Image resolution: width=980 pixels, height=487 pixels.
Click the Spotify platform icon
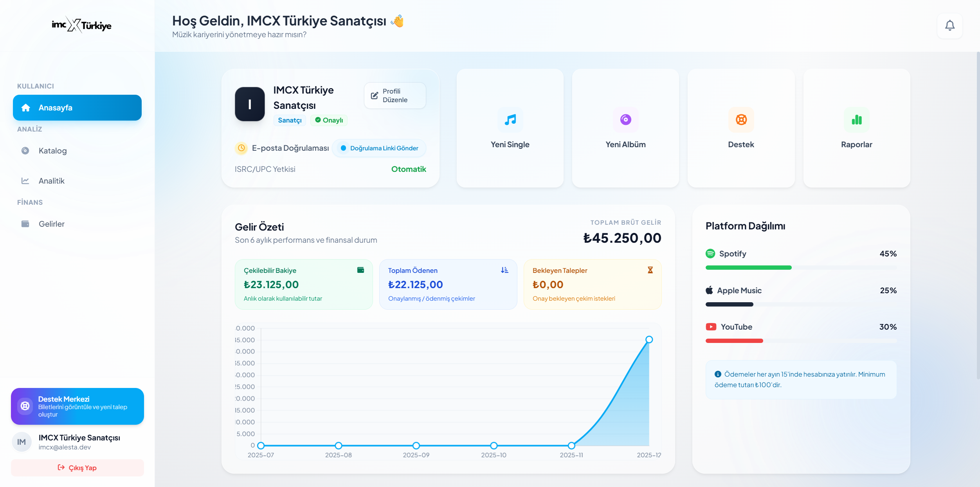[711, 254]
